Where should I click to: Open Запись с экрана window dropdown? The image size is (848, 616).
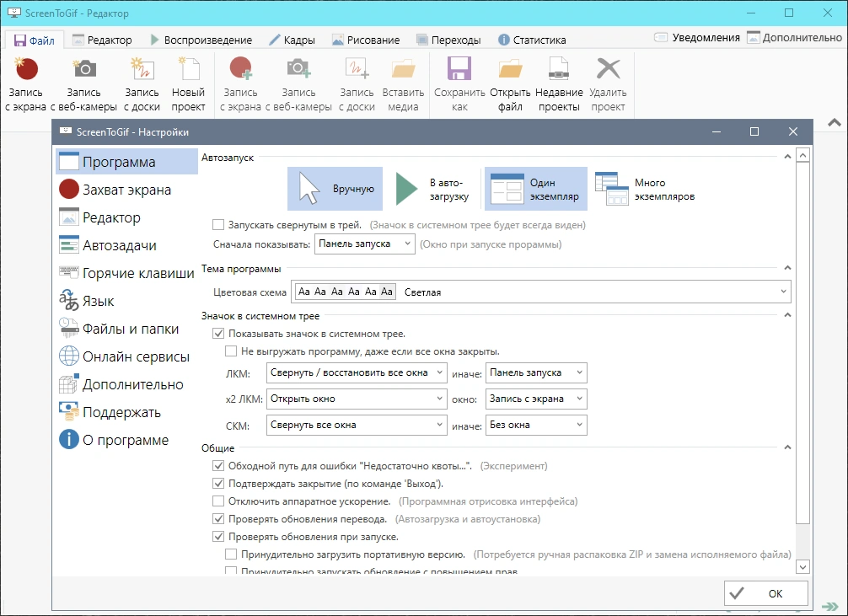pos(536,399)
